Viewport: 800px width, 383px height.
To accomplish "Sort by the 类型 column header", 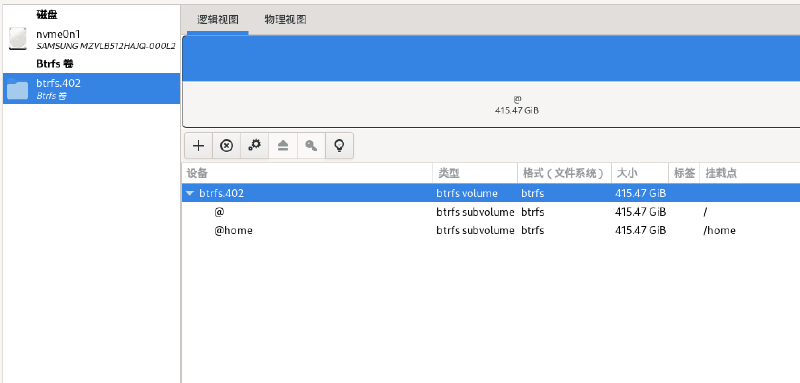I will point(475,173).
